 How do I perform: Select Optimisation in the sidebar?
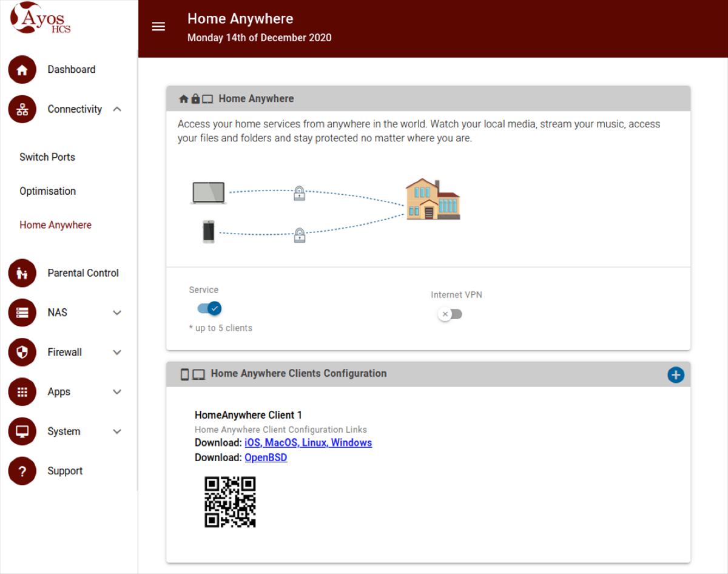(47, 191)
